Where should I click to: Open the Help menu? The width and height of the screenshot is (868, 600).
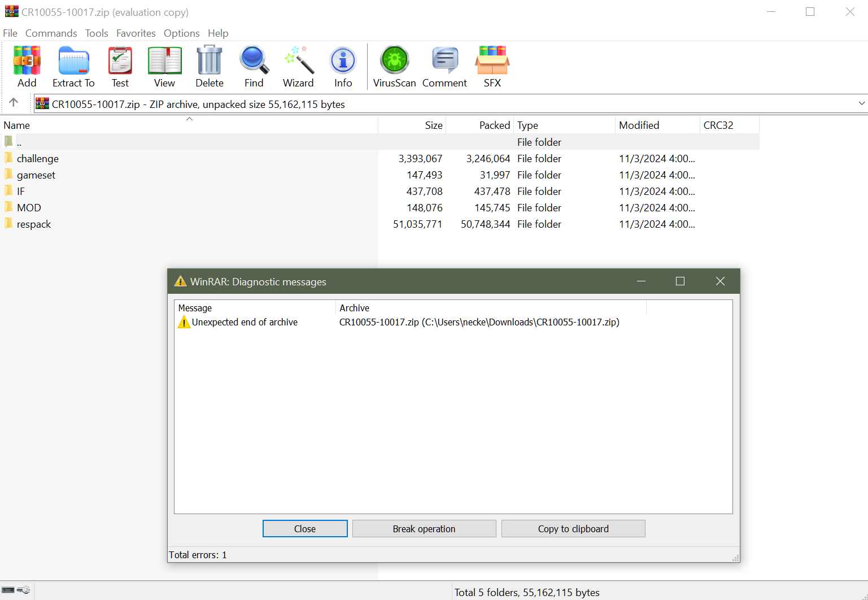(x=218, y=33)
